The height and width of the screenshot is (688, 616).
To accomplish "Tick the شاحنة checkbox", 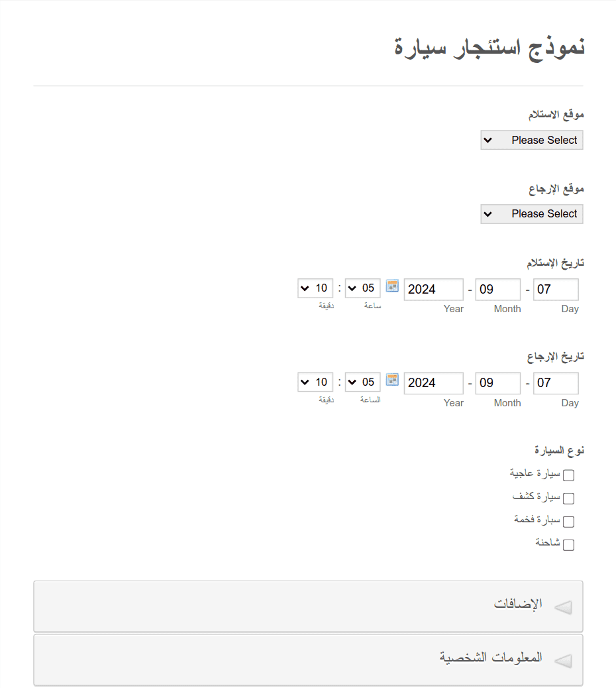I will coord(568,545).
